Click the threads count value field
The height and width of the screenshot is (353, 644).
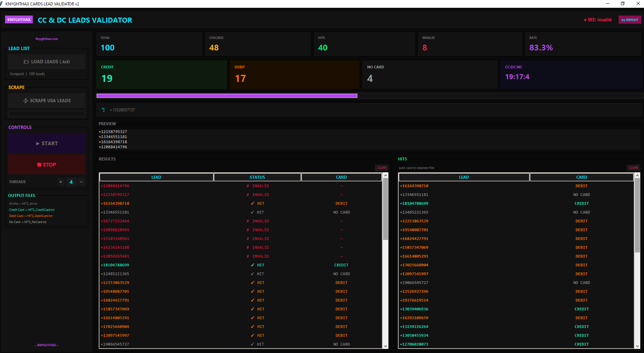pyautogui.click(x=71, y=182)
